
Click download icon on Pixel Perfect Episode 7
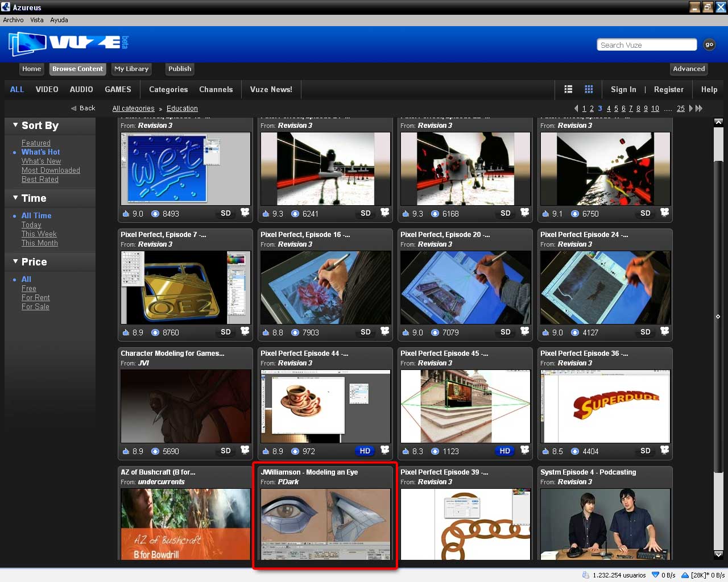tap(155, 332)
